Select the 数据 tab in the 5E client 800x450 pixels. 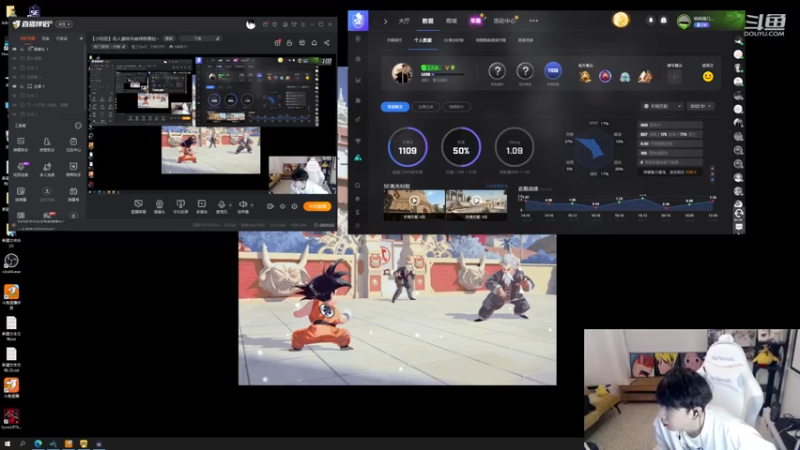point(428,21)
